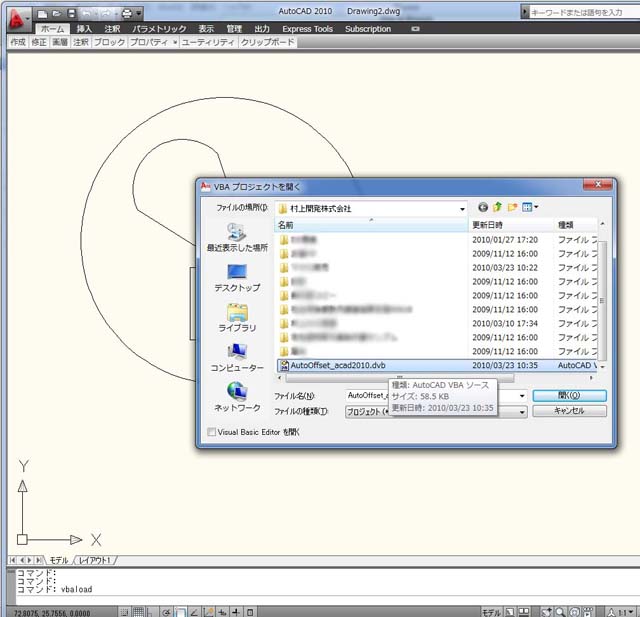Screen dimensions: 640x617
Task: Switch to the Express Tools ribbon tab
Action: click(x=307, y=29)
